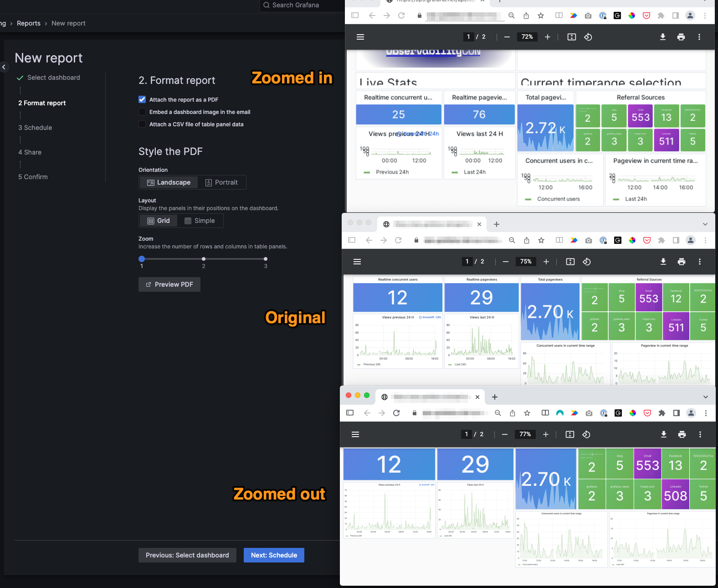Open more actions menu in 77% PDF viewer
This screenshot has height=588, width=718.
pos(700,434)
